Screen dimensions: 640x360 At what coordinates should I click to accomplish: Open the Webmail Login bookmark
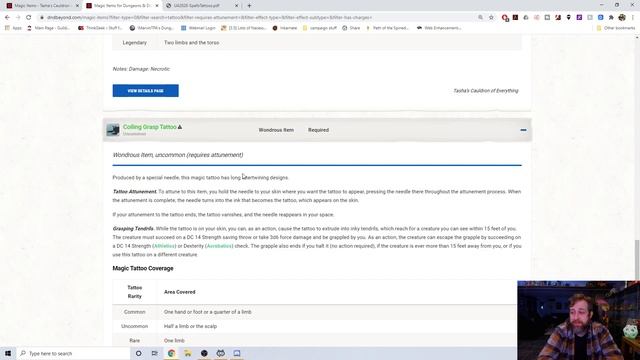[198, 28]
